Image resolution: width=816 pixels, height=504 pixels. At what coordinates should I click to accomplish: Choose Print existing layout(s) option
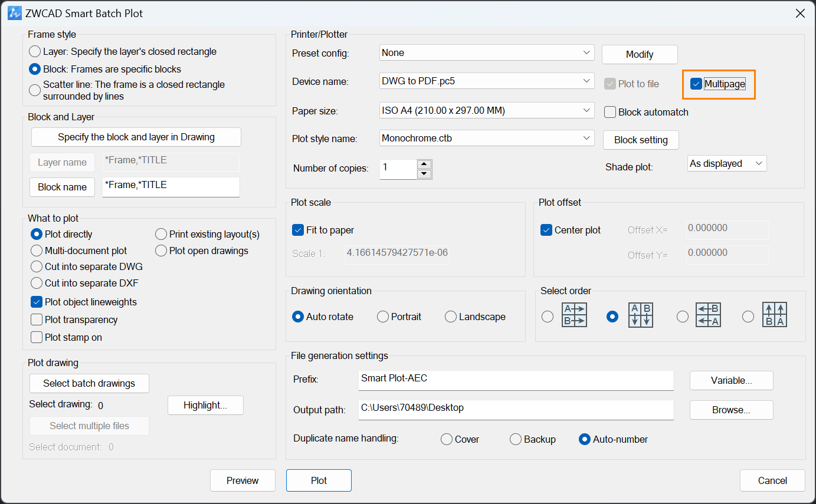161,234
